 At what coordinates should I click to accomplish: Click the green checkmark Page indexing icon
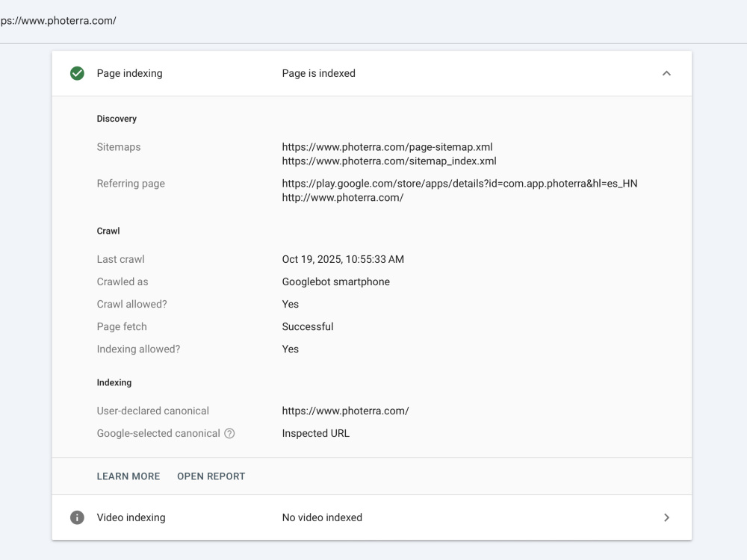click(77, 73)
